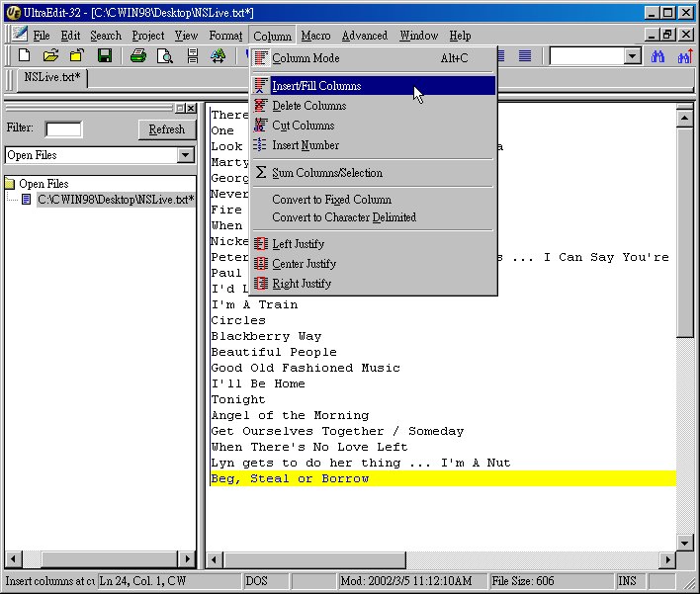Click the Open Files folder icon

pos(10,184)
